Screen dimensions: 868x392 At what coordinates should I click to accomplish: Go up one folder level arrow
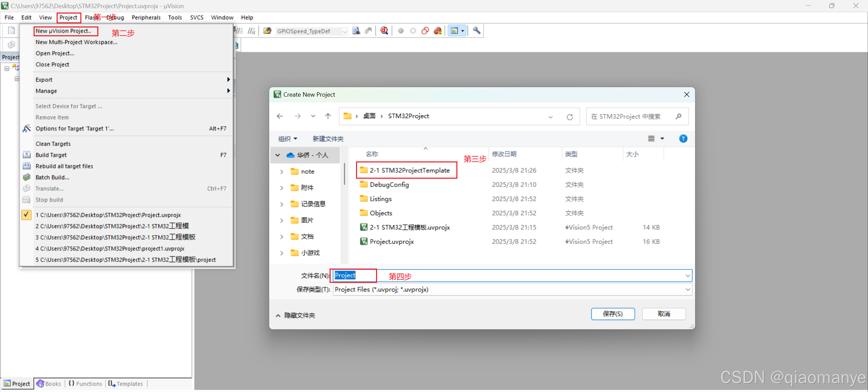click(x=328, y=116)
